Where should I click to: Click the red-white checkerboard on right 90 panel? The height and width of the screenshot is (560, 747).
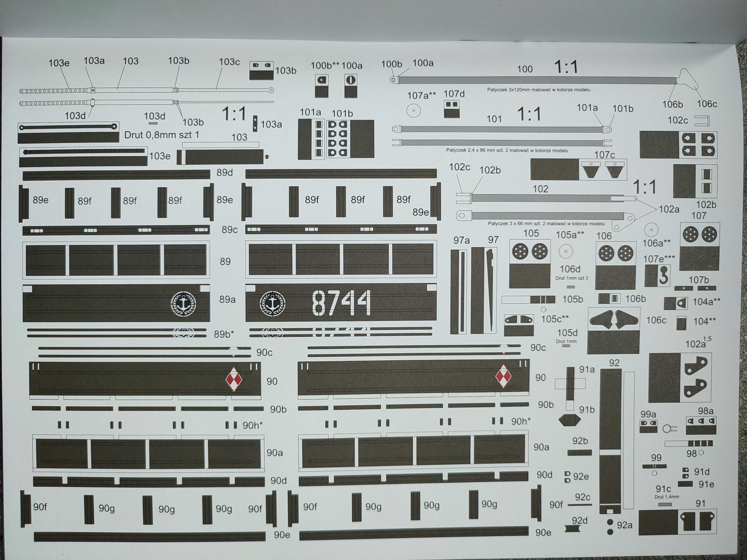coord(503,376)
